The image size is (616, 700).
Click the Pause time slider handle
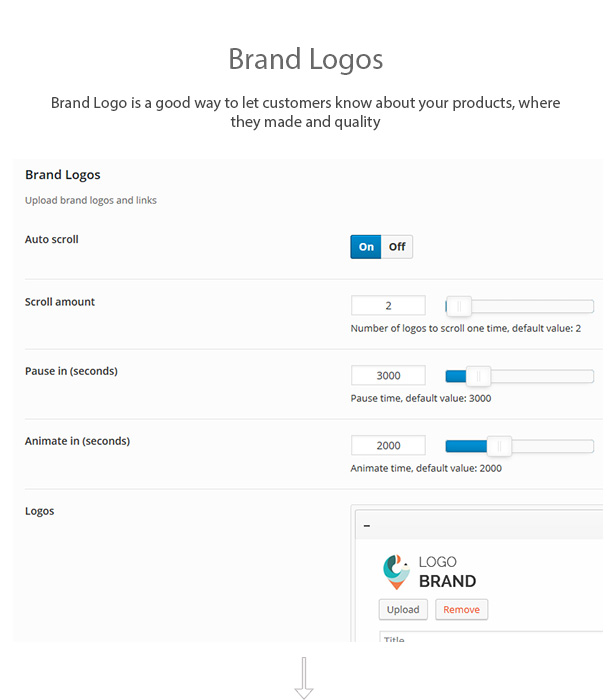click(479, 376)
